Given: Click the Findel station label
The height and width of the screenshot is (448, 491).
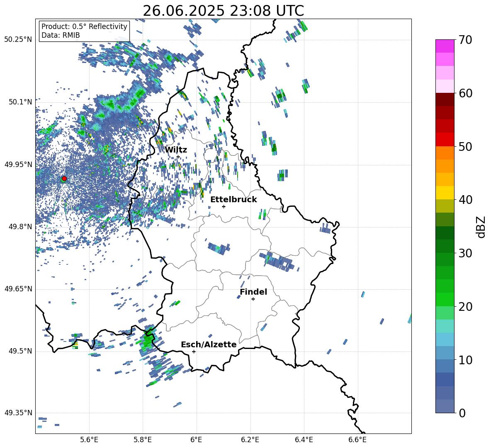Looking at the screenshot, I should [253, 292].
